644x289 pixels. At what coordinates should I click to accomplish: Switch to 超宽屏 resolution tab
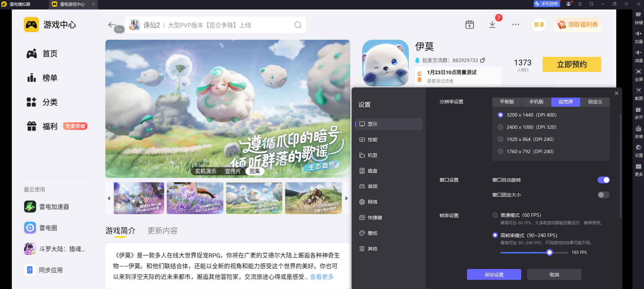coord(566,102)
